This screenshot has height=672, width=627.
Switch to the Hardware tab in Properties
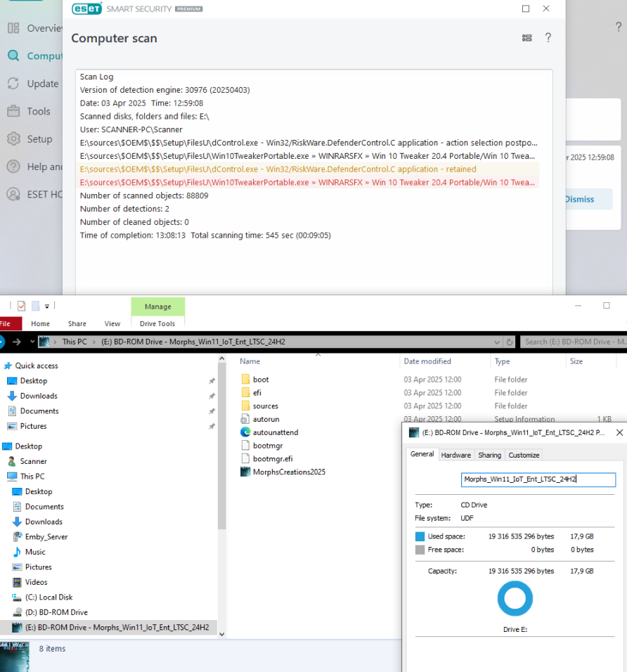coord(456,455)
